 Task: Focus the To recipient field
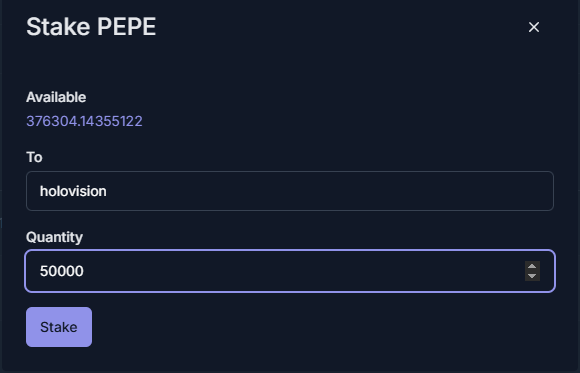pyautogui.click(x=290, y=191)
